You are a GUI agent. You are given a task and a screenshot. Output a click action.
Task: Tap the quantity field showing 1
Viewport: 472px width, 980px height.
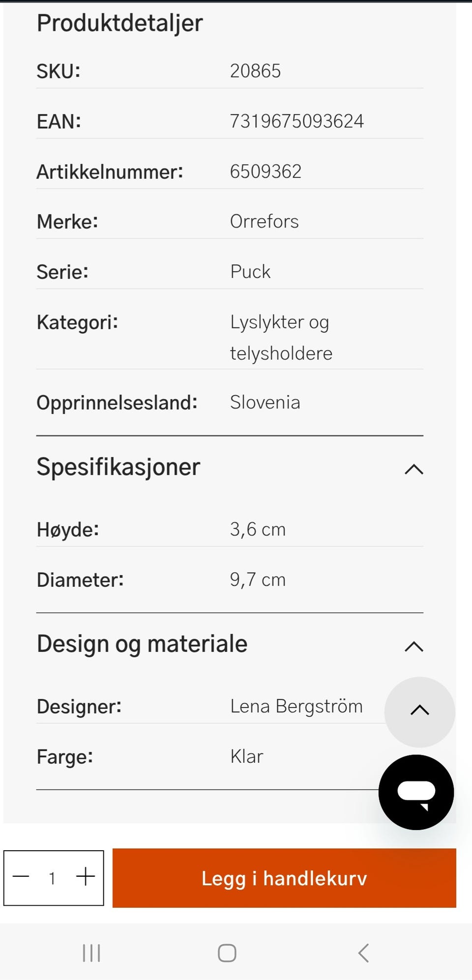(x=52, y=878)
